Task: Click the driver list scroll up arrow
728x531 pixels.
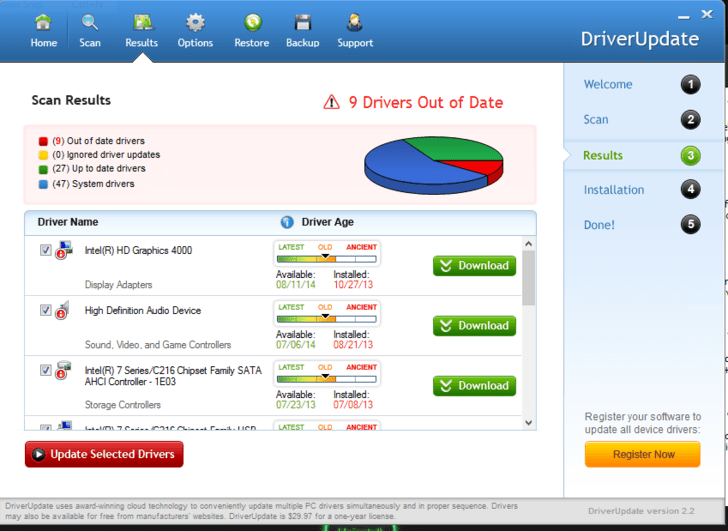Action: pos(528,244)
